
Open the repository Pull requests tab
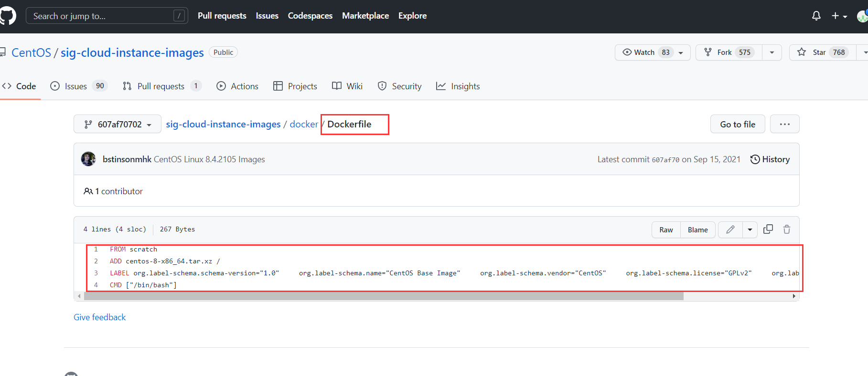[x=162, y=86]
